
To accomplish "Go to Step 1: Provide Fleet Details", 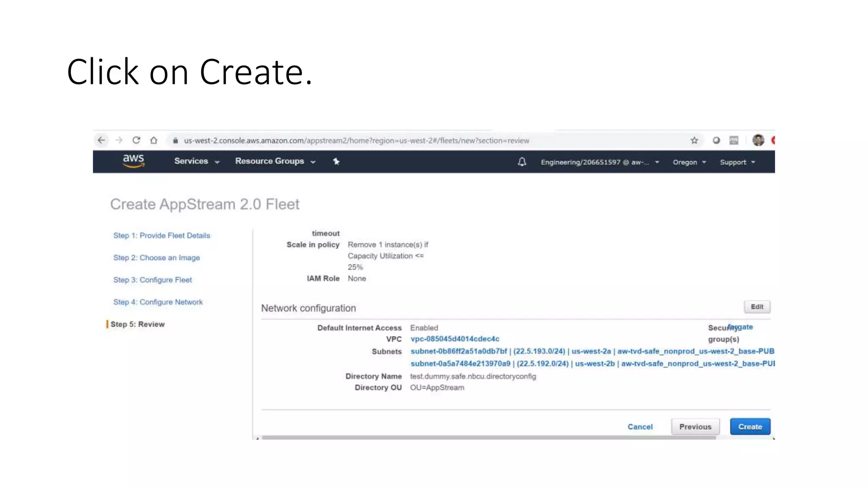I will (x=161, y=236).
